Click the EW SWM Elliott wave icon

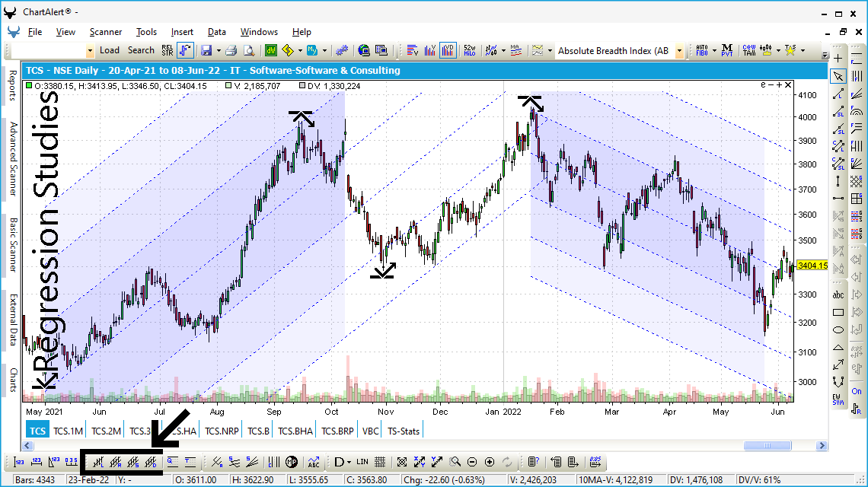click(x=838, y=399)
